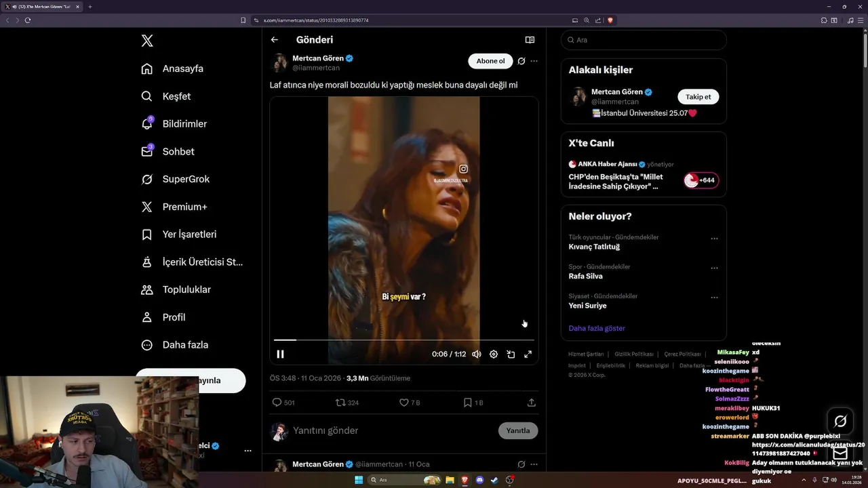Click Mertcan Gören author name in post header
The height and width of the screenshot is (488, 868).
(318, 58)
